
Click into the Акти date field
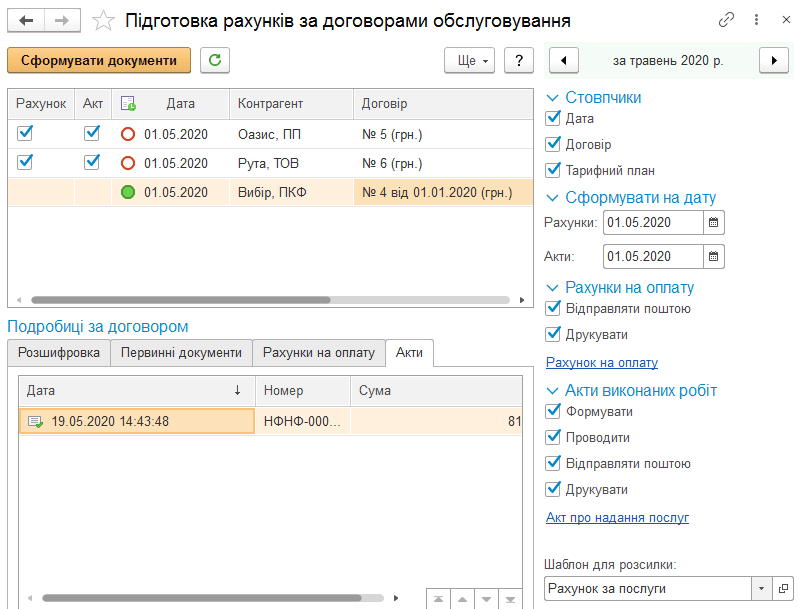[653, 256]
